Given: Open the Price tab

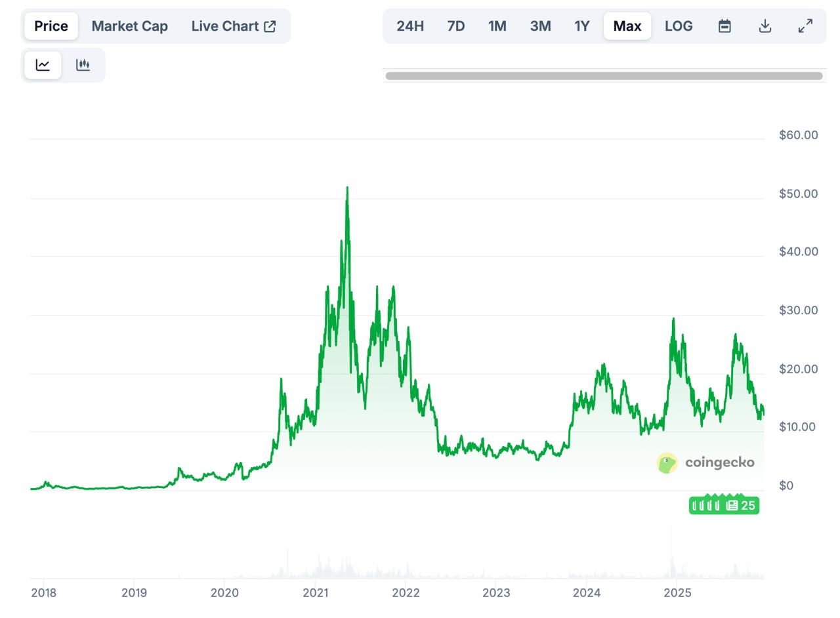Looking at the screenshot, I should (x=51, y=26).
